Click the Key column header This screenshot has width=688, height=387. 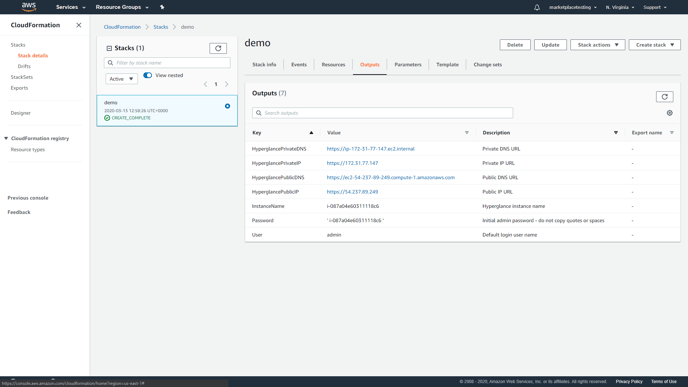point(257,133)
